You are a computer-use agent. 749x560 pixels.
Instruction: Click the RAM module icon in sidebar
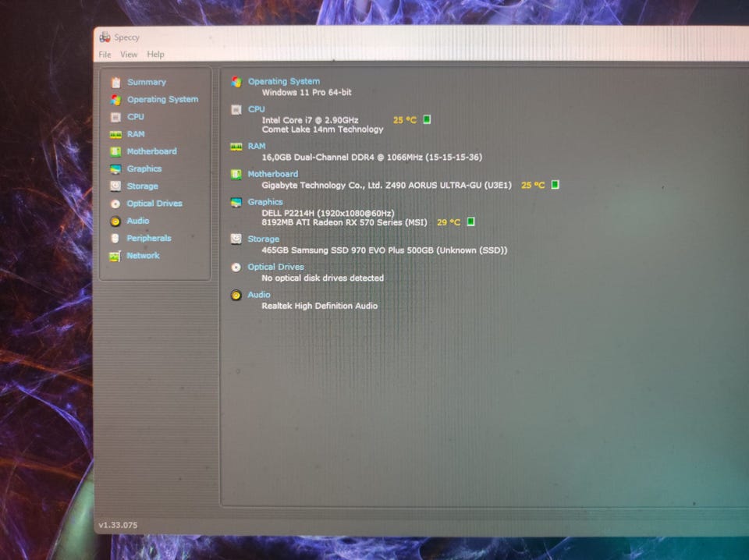coord(115,134)
